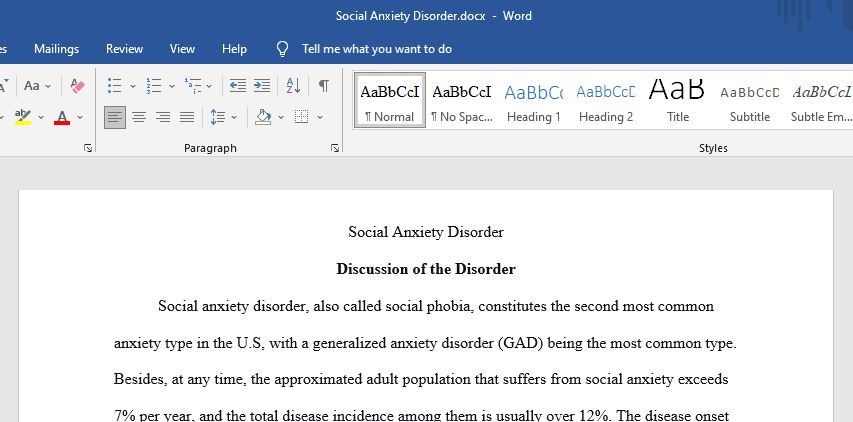This screenshot has height=422, width=853.
Task: Open Paragraph settings dialog launcher
Action: tap(335, 148)
